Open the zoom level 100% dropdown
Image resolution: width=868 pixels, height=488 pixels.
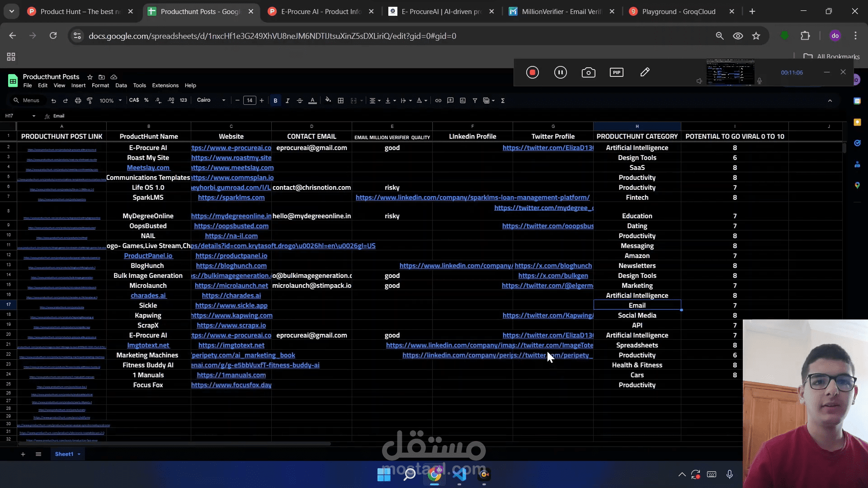111,100
